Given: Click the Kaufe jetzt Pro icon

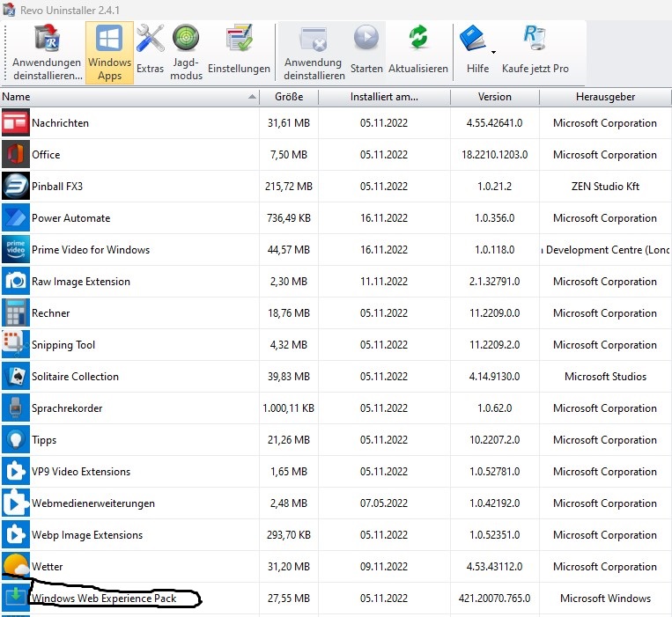Looking at the screenshot, I should click(x=534, y=38).
